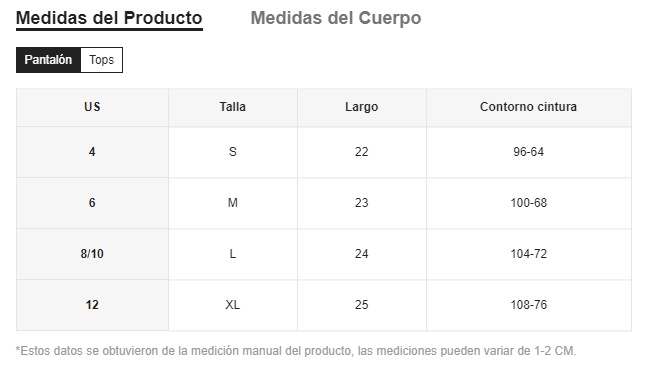Select US size 8/10 cell

click(92, 254)
